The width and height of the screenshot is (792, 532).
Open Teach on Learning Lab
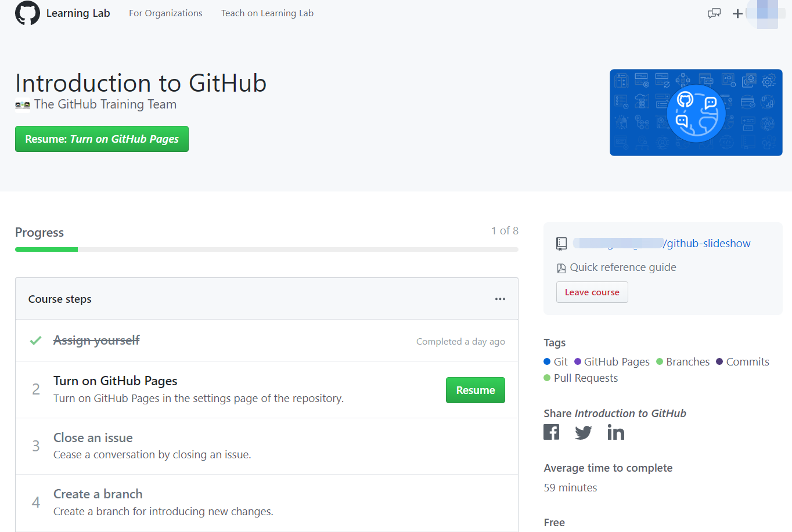(267, 13)
